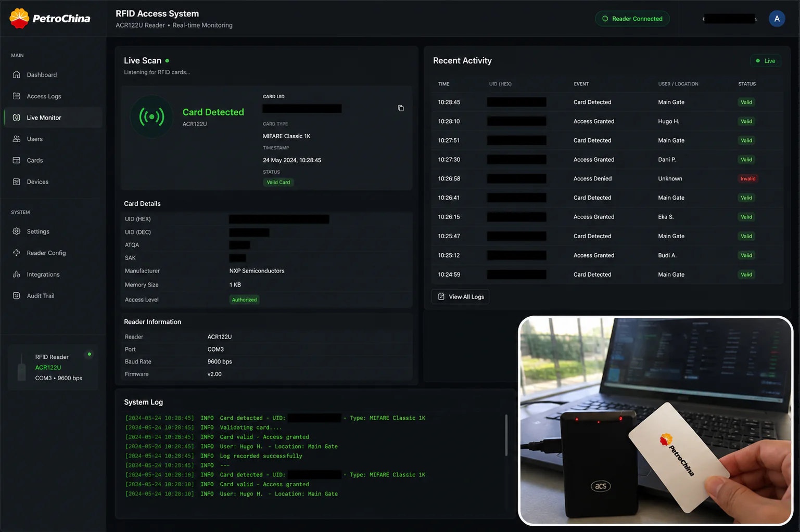Screen dimensions: 800x532
Task: Click the UID (HEX) column header
Action: [x=500, y=84]
